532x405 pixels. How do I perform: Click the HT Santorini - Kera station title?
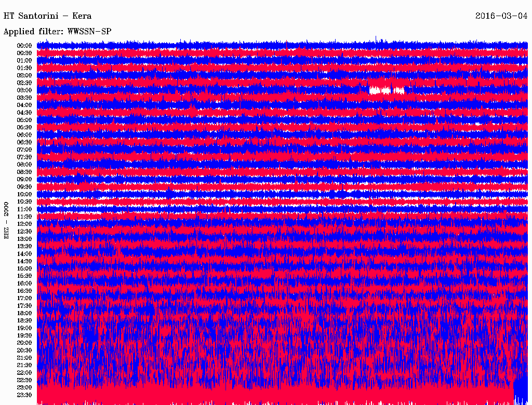coord(47,16)
